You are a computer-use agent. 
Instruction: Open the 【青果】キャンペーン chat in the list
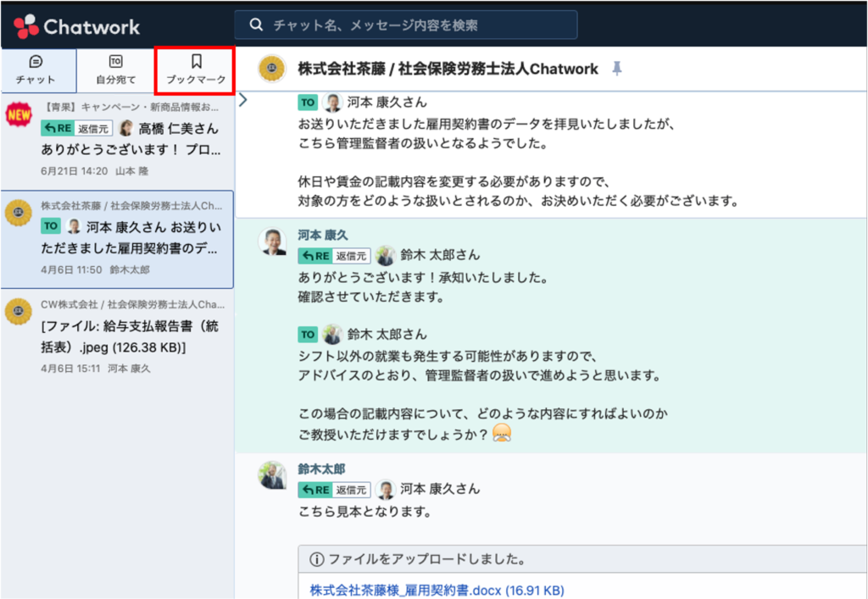click(x=117, y=140)
